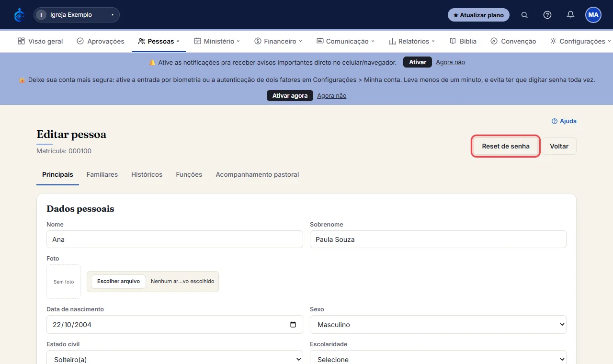This screenshot has width=613, height=364.
Task: Open the Bíblia page
Action: coord(463,41)
